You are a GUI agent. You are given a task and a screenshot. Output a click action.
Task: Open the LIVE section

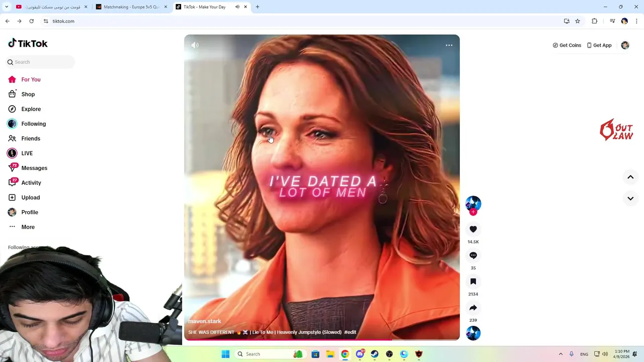point(20,153)
